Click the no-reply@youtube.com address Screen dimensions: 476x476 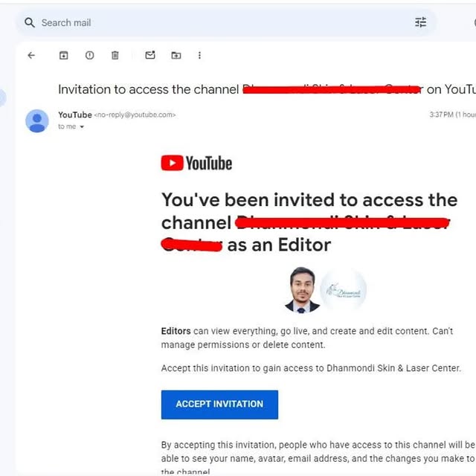click(135, 115)
